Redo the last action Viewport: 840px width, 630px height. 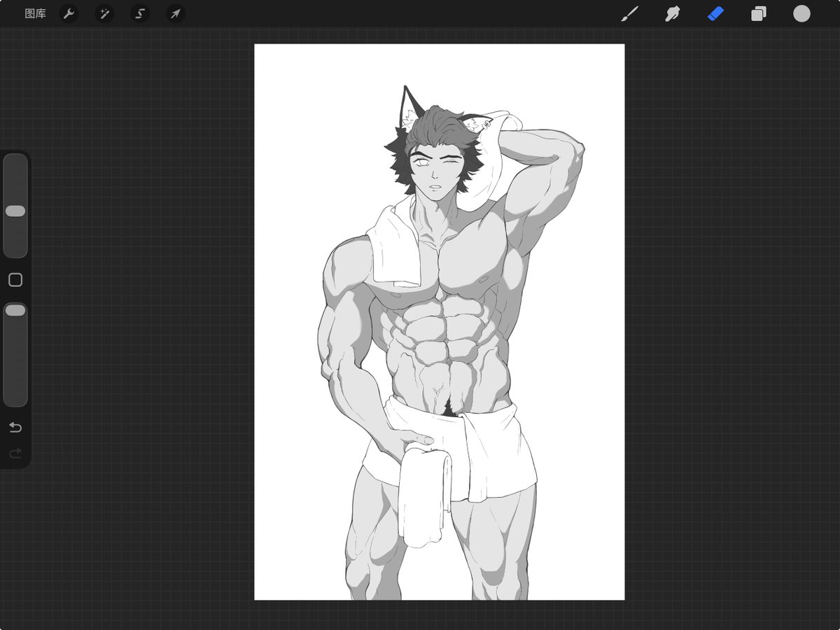click(15, 454)
